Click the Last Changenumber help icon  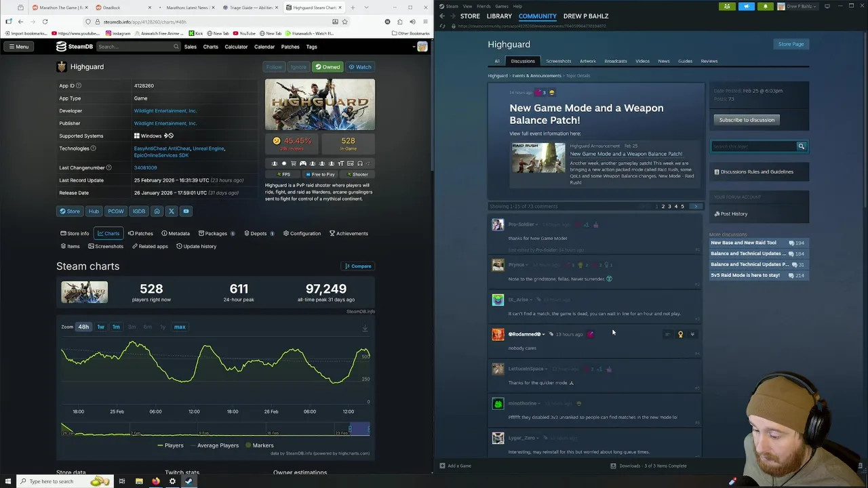point(109,167)
